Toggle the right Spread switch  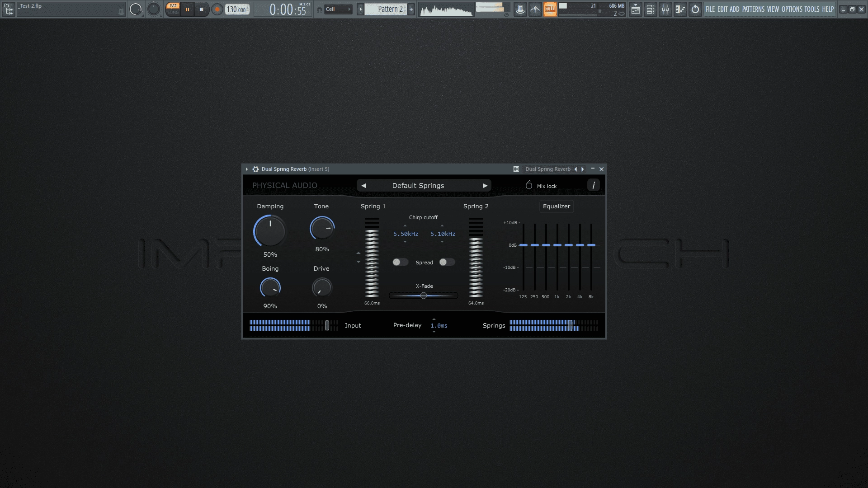tap(447, 262)
